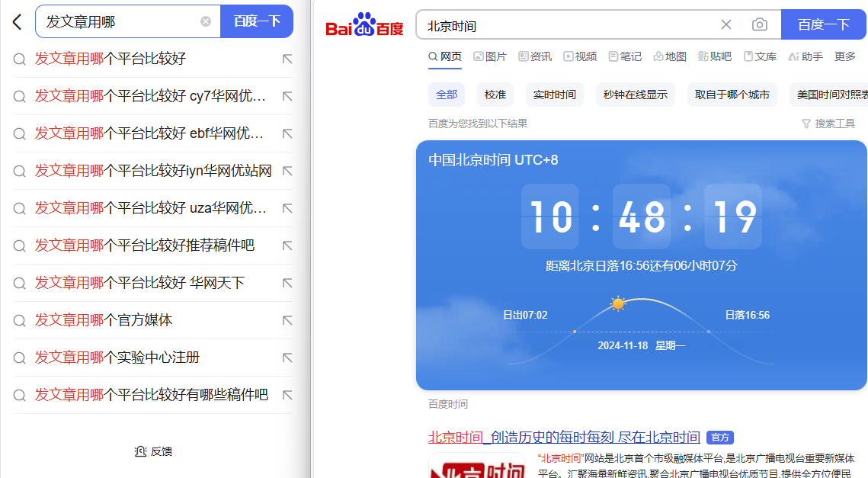Fill search arrow for uza华网优 suggestion
868x478 pixels.
click(x=287, y=208)
